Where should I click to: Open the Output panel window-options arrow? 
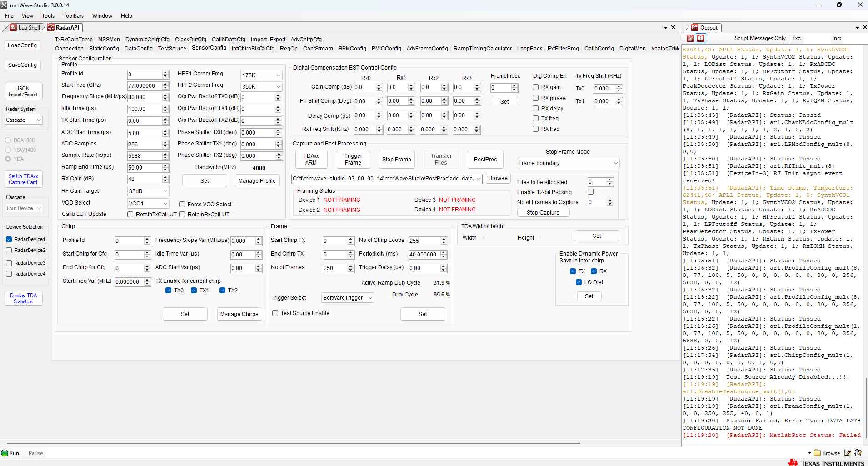pos(857,28)
